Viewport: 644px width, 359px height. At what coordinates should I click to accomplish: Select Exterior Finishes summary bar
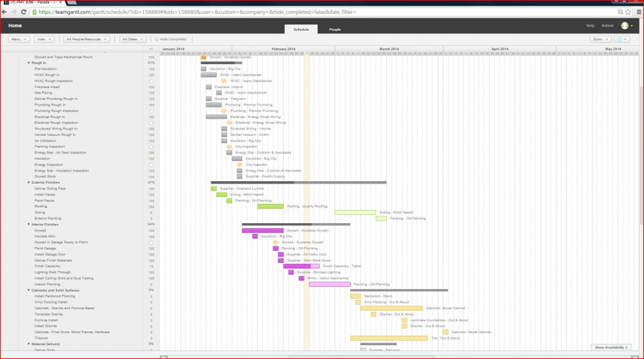tap(299, 182)
